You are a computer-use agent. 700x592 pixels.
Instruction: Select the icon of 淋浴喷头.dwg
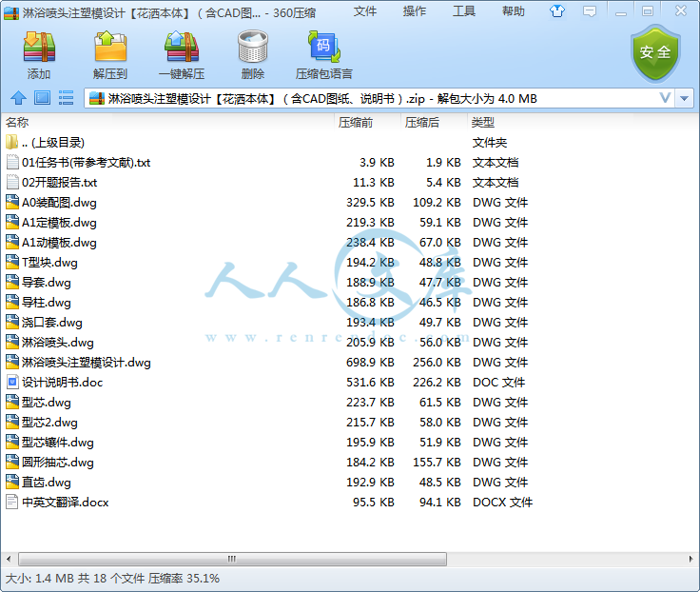coord(12,343)
